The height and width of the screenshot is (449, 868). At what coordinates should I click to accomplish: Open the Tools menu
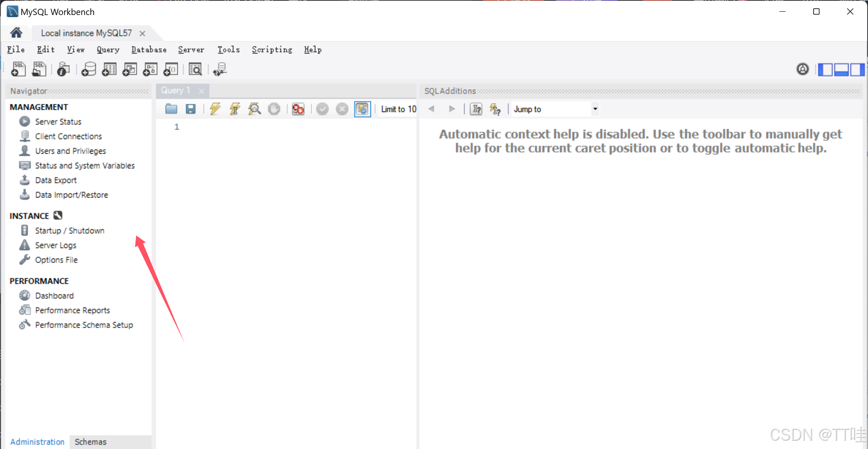[x=228, y=50]
